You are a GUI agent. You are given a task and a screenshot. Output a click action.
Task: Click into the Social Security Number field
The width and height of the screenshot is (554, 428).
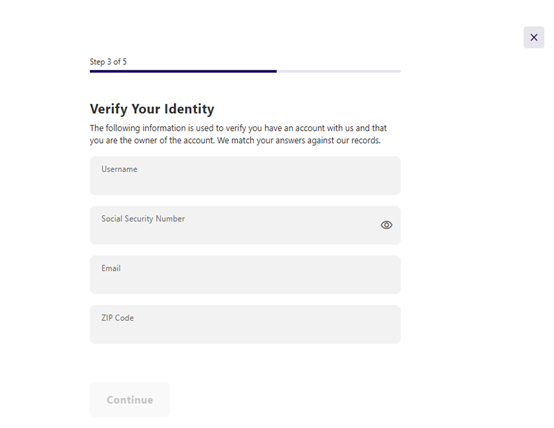[245, 225]
